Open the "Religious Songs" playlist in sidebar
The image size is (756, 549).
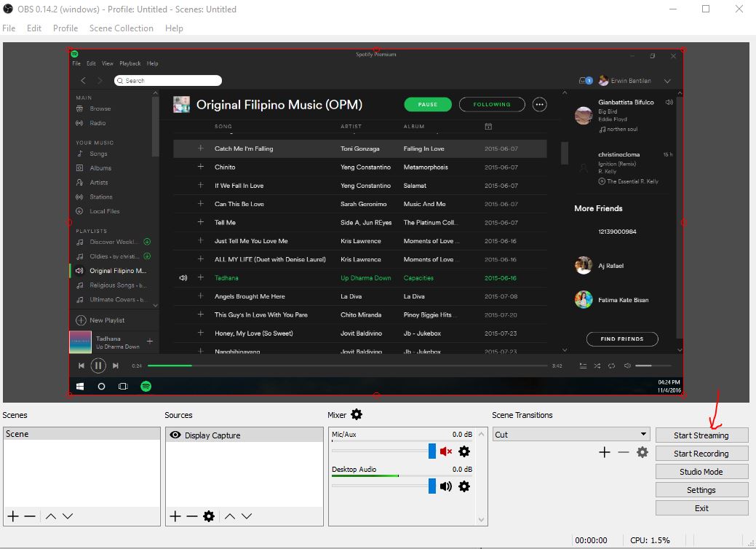click(118, 285)
